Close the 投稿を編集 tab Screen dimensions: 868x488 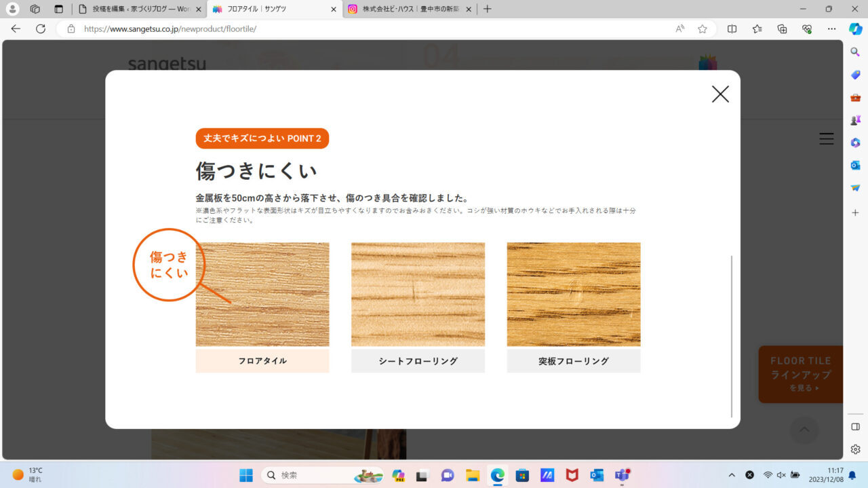[199, 10]
